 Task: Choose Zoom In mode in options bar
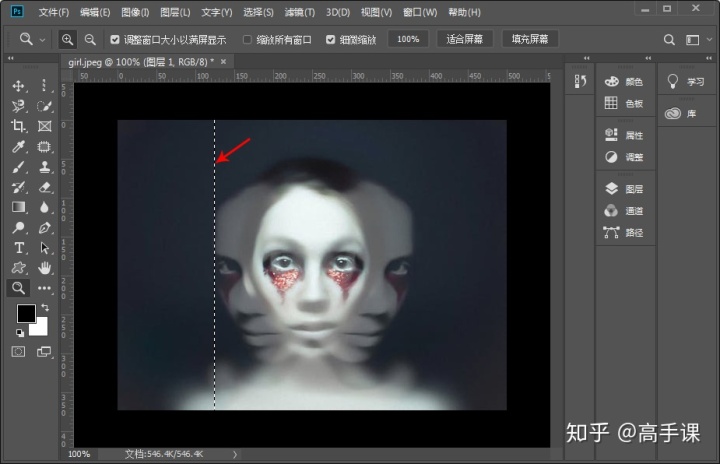tap(68, 40)
